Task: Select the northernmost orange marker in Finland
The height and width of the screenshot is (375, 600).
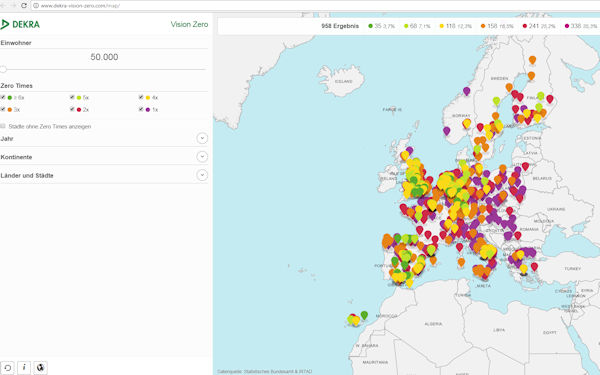Action: 532,60
